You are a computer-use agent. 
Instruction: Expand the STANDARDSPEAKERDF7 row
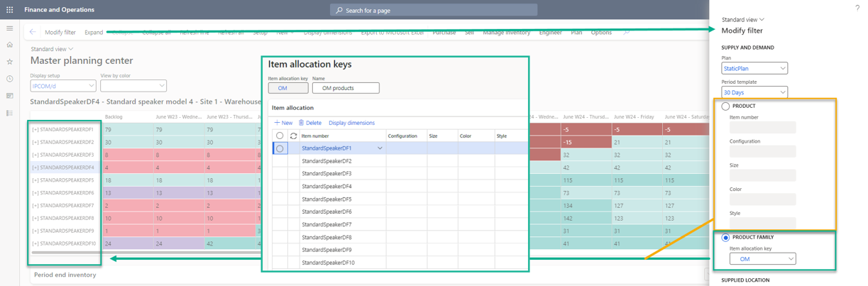(35, 206)
